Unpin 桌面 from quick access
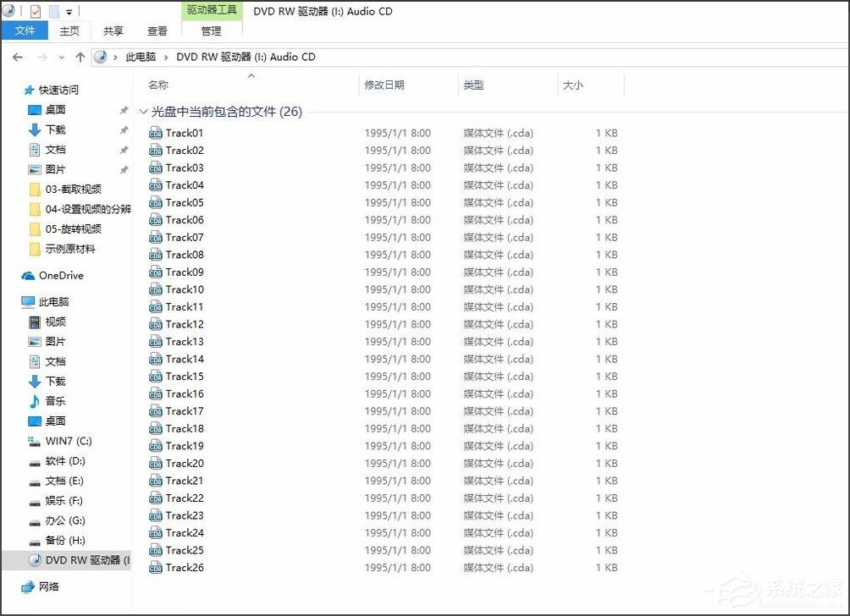This screenshot has width=850, height=616. click(x=123, y=109)
